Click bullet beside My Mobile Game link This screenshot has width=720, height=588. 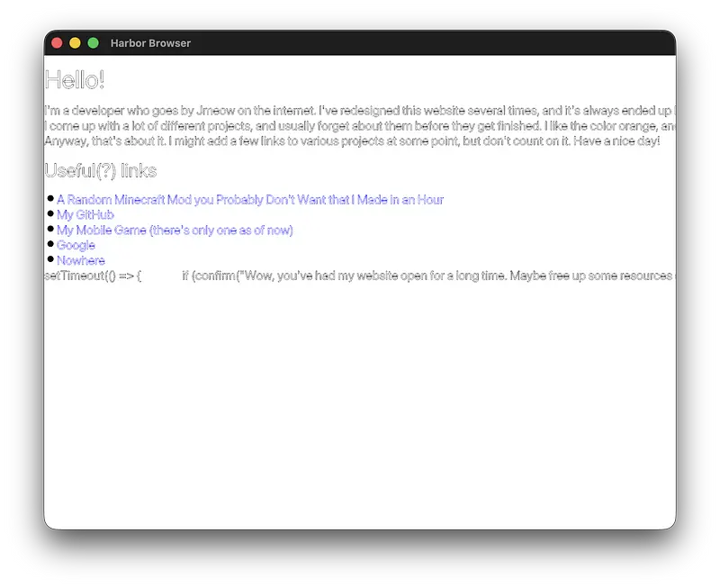(50, 229)
